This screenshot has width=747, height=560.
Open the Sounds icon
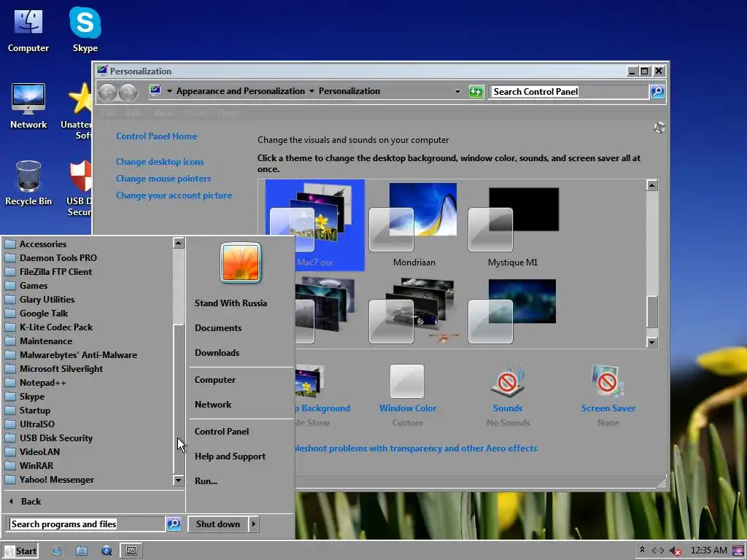(508, 381)
